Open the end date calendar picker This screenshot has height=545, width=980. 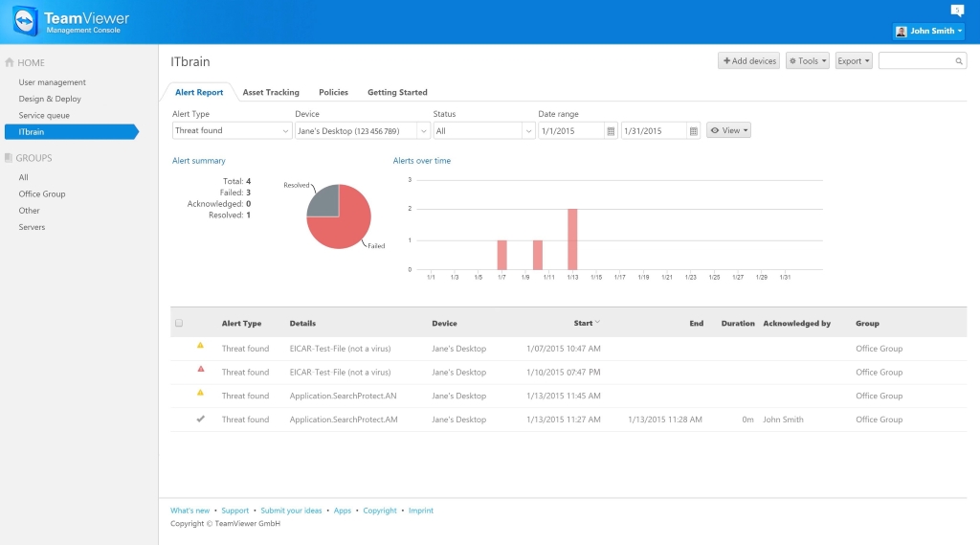point(693,131)
